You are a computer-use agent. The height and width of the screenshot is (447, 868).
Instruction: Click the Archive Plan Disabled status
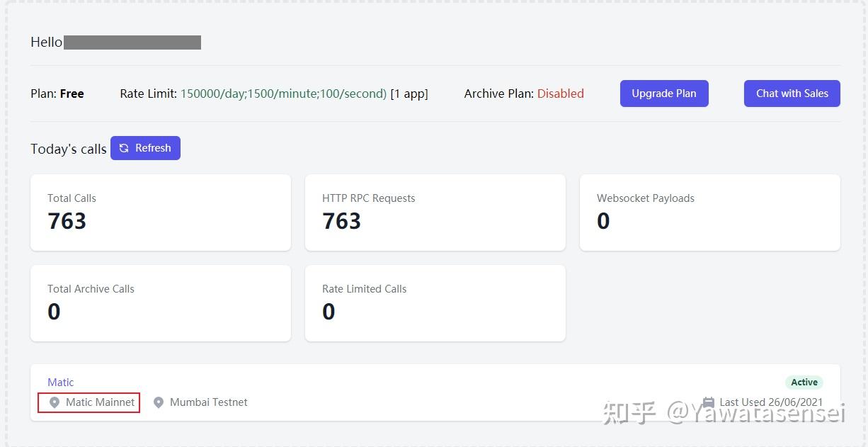pyautogui.click(x=561, y=94)
